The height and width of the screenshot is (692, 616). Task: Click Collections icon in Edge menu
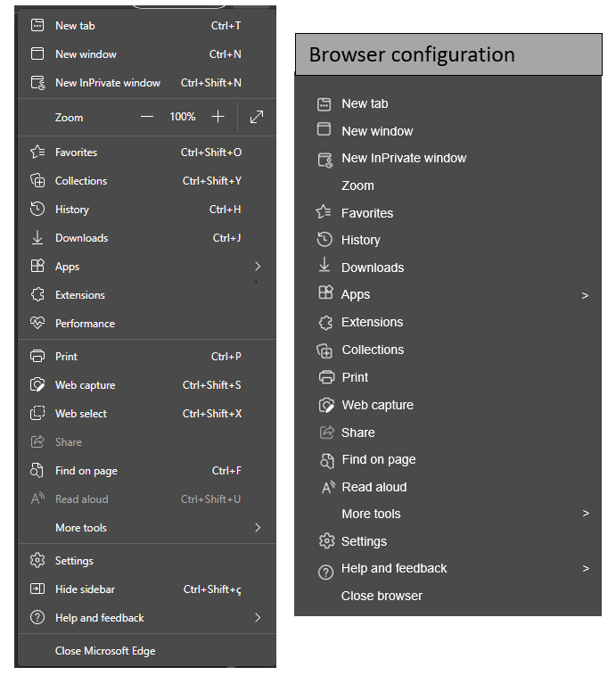coord(37,180)
